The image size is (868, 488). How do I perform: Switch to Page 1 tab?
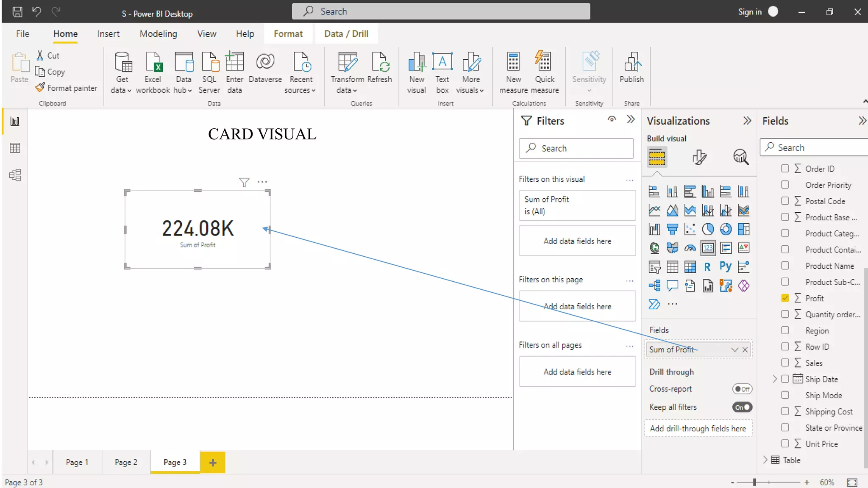click(77, 462)
